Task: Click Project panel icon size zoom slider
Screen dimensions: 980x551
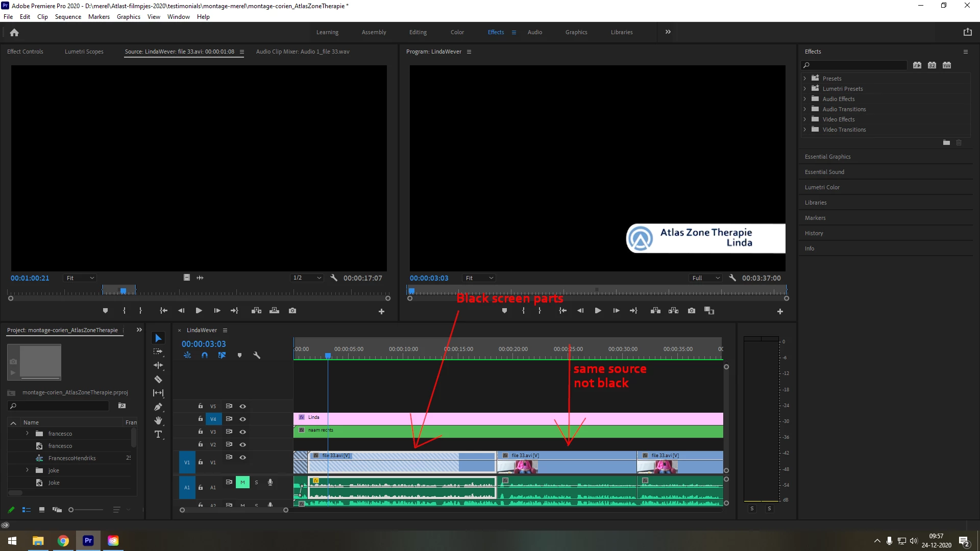Action: (x=71, y=510)
